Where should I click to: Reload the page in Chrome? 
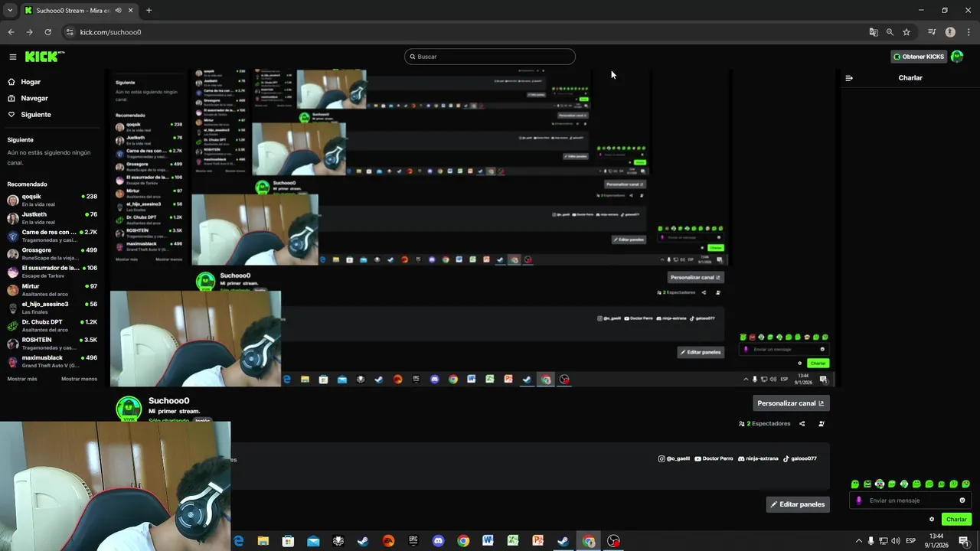(47, 32)
